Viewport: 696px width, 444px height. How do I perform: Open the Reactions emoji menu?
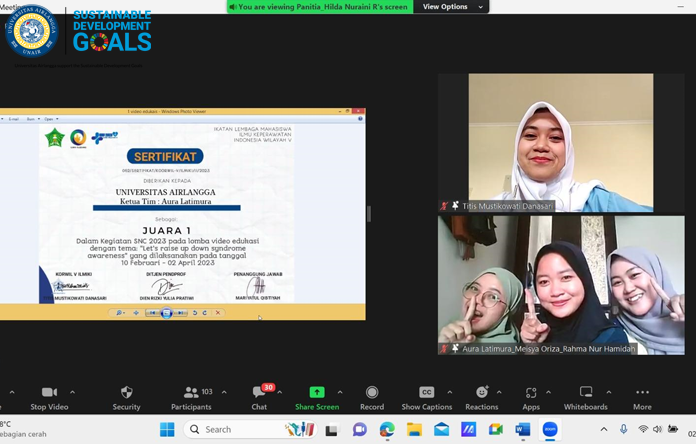pyautogui.click(x=481, y=393)
